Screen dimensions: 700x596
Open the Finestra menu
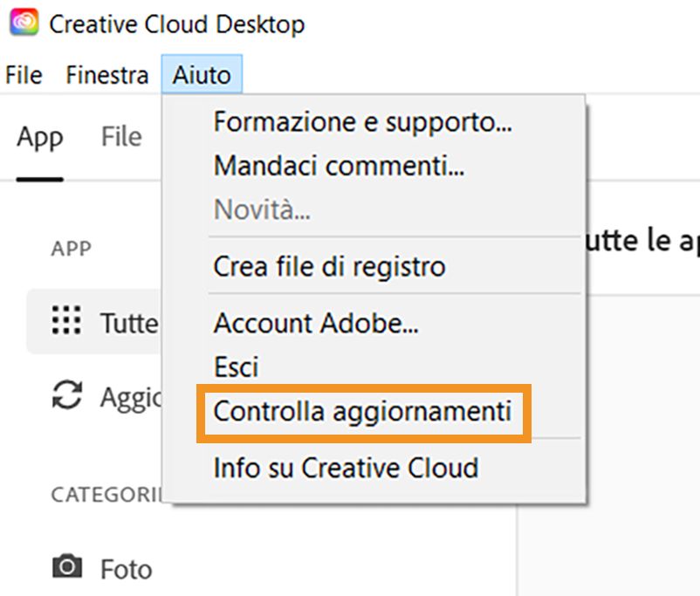[x=106, y=75]
